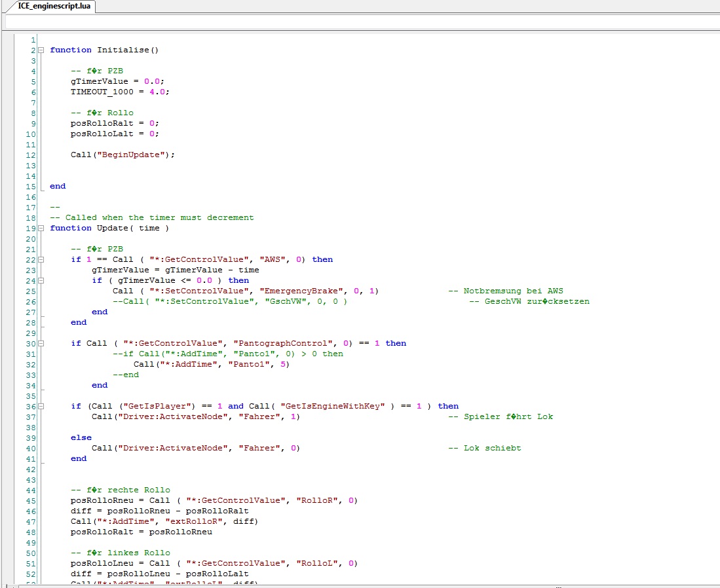The height and width of the screenshot is (588, 720).
Task: Click the TIMEOUT_1000 variable on line 6
Action: (102, 92)
